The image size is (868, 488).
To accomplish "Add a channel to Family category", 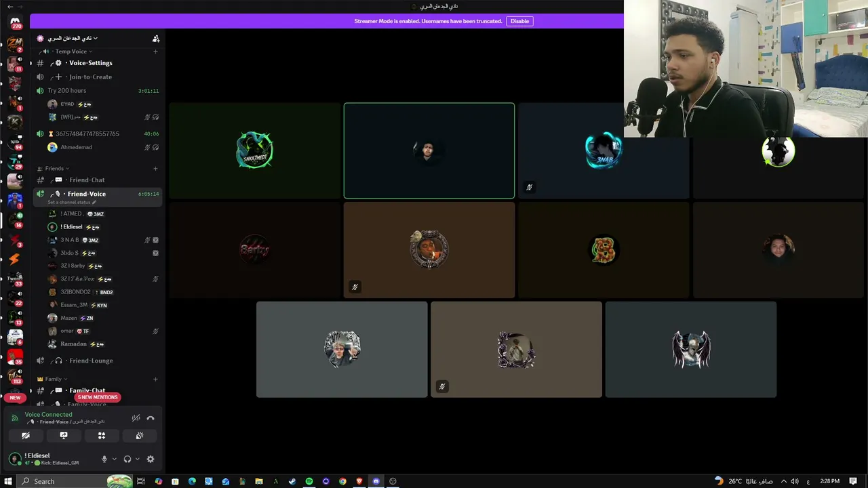I will pos(156,379).
